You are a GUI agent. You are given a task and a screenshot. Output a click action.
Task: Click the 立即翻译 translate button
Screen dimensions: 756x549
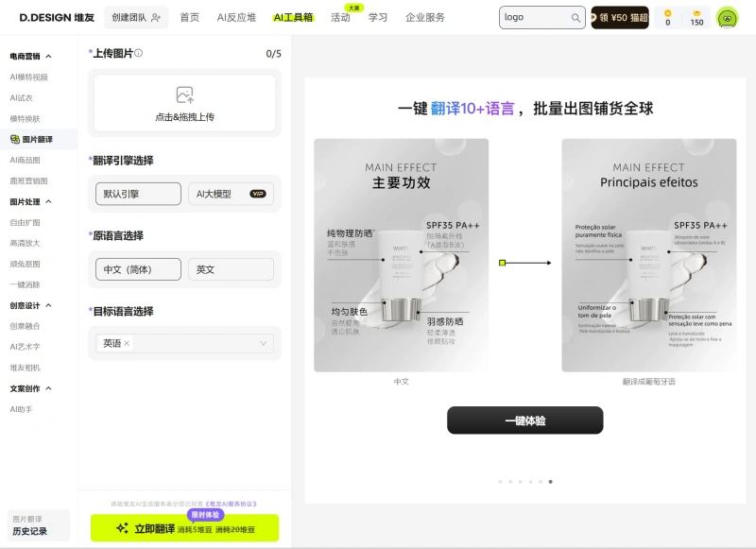pyautogui.click(x=185, y=530)
